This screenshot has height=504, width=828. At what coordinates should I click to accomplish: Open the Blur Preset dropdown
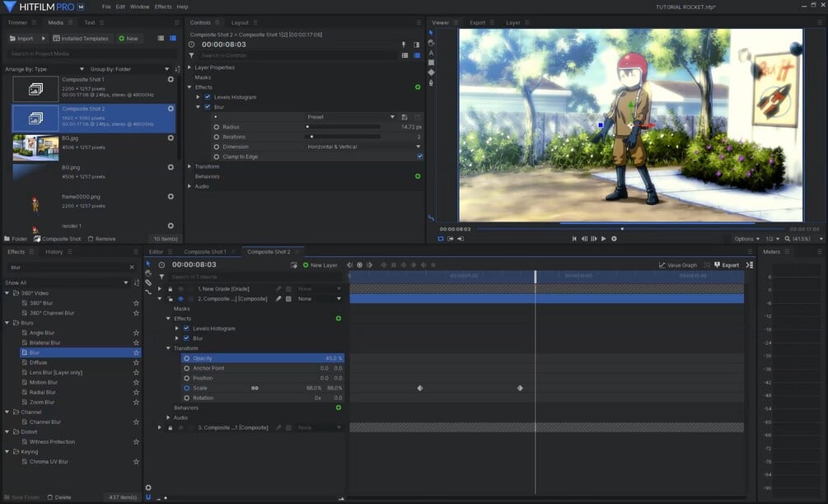351,117
